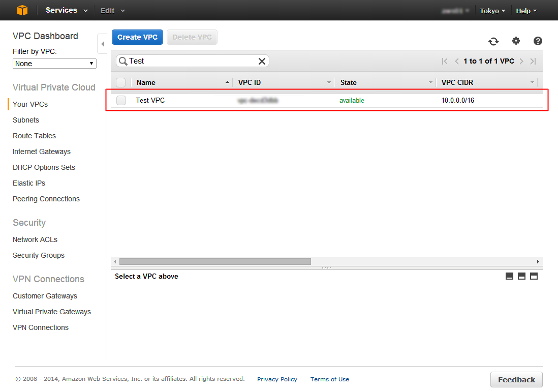
Task: Open the State column dropdown arrow
Action: click(x=430, y=82)
